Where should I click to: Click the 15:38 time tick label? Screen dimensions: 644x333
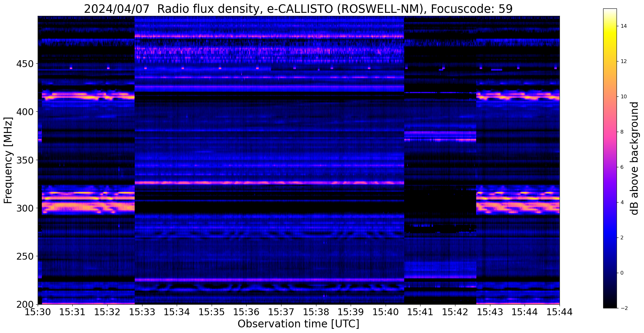pos(316,311)
